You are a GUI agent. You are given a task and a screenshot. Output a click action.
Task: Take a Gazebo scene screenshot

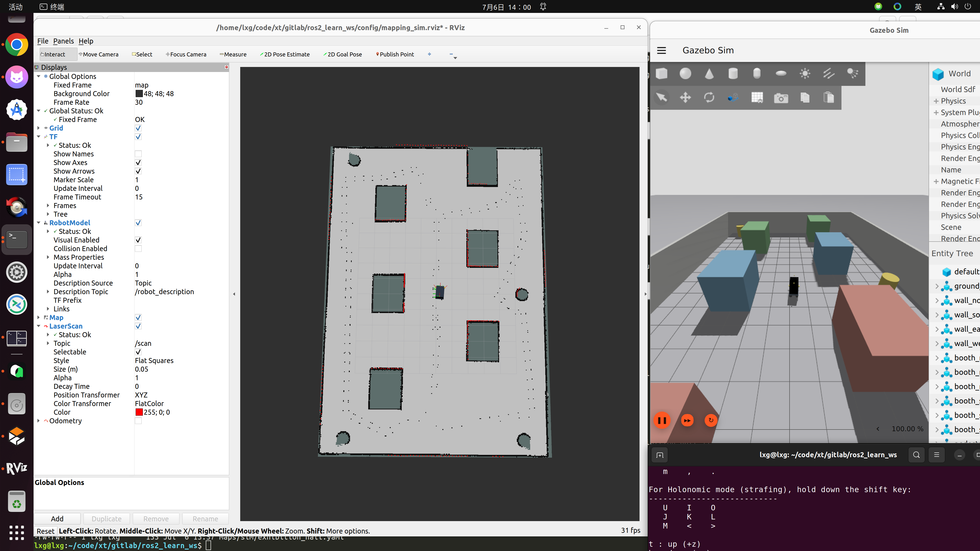click(x=781, y=98)
